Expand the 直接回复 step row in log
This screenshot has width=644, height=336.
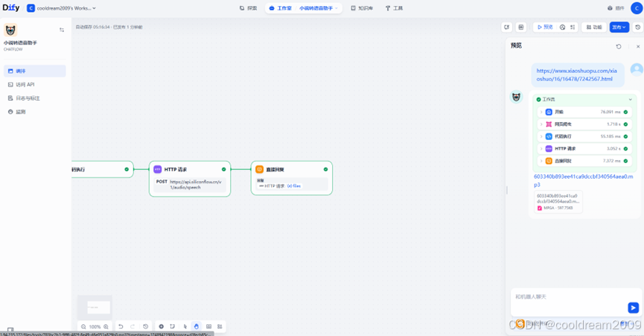pyautogui.click(x=584, y=161)
